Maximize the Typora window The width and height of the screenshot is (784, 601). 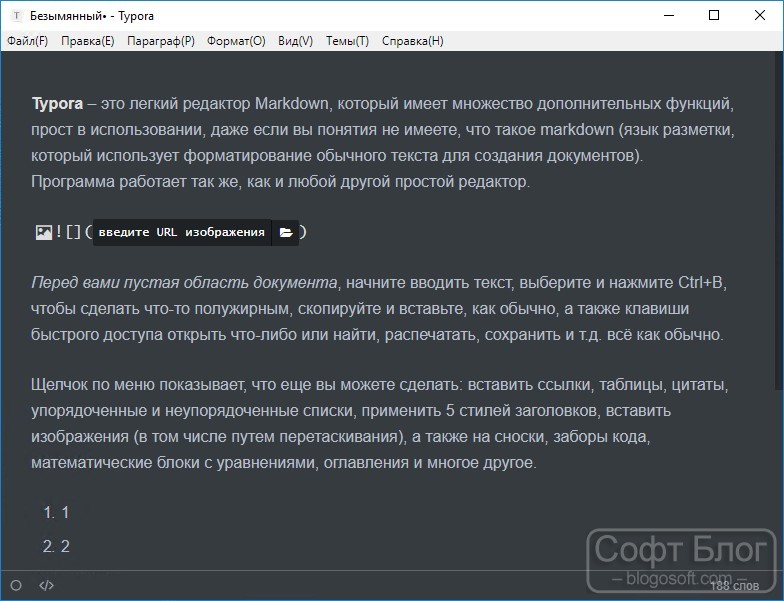pyautogui.click(x=714, y=16)
